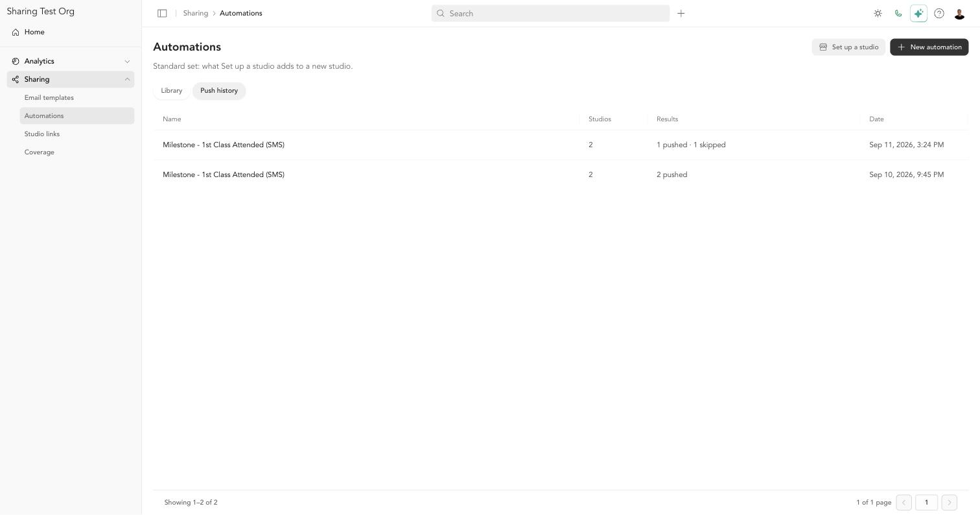Open Email templates in sidebar
Image resolution: width=980 pixels, height=515 pixels.
point(76,97)
